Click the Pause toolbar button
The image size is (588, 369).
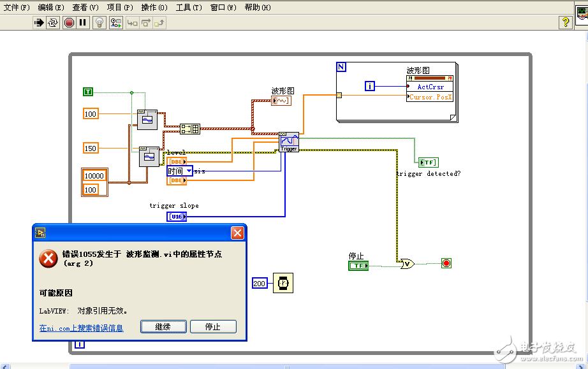[83, 23]
